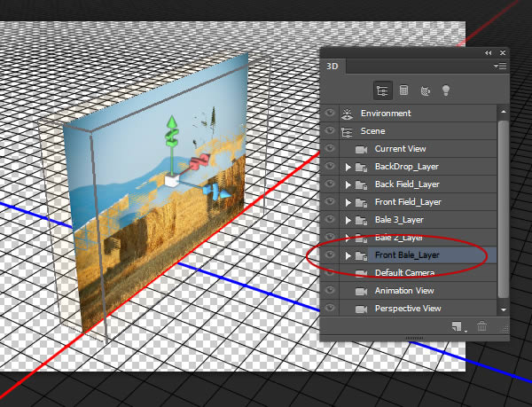Viewport: 532px width, 407px height.
Task: Hide the BackDrop_Layer mesh
Action: click(330, 166)
